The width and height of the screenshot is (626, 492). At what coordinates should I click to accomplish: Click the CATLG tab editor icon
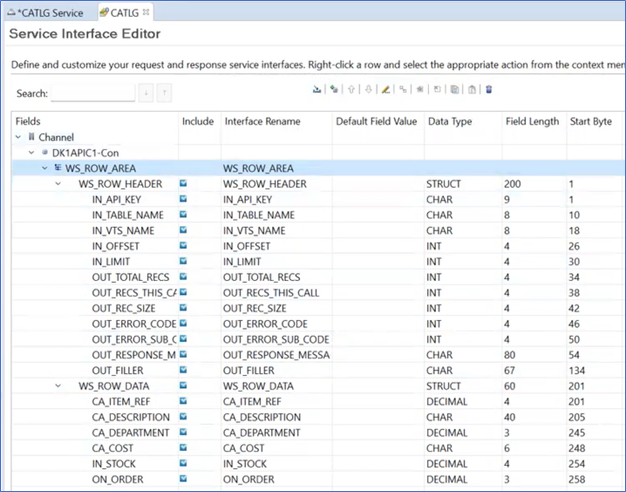point(104,13)
